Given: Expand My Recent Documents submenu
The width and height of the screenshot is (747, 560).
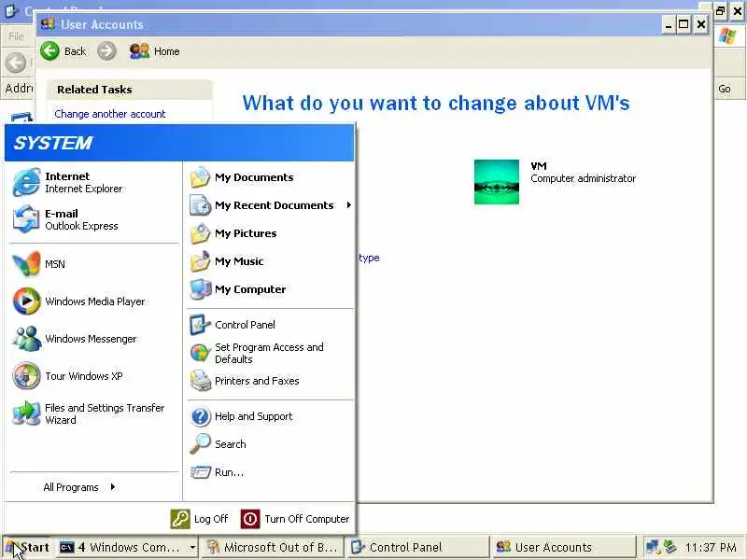Looking at the screenshot, I should click(x=349, y=205).
